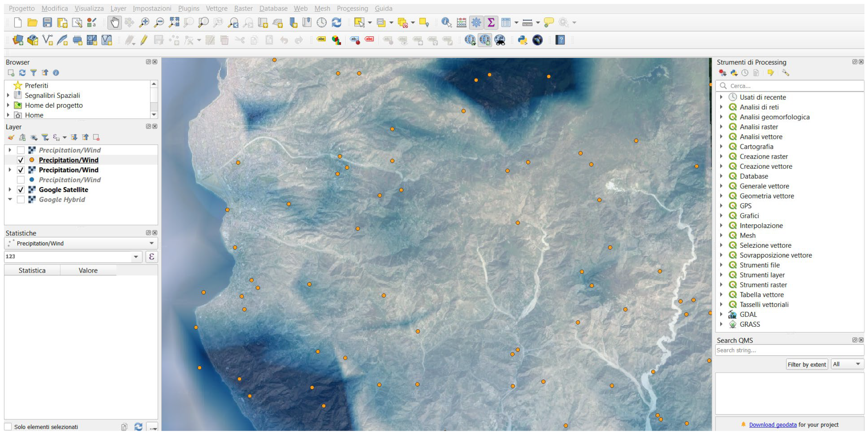Open the Processing menu

(352, 8)
